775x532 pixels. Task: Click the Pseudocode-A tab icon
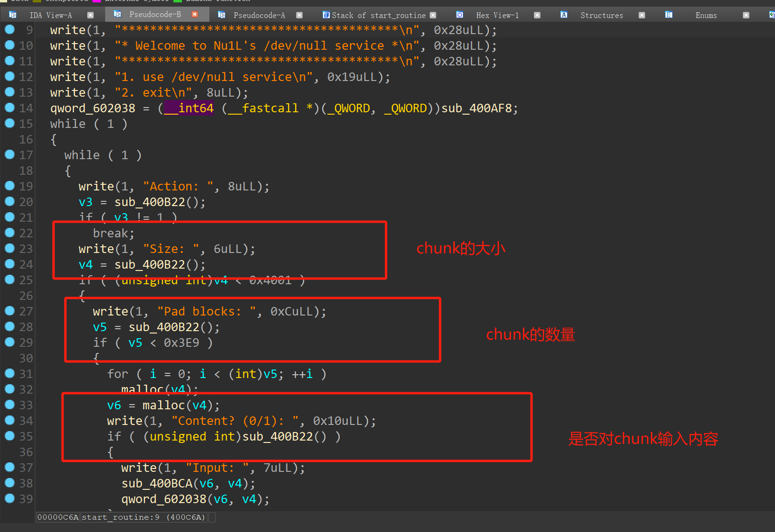pos(221,15)
